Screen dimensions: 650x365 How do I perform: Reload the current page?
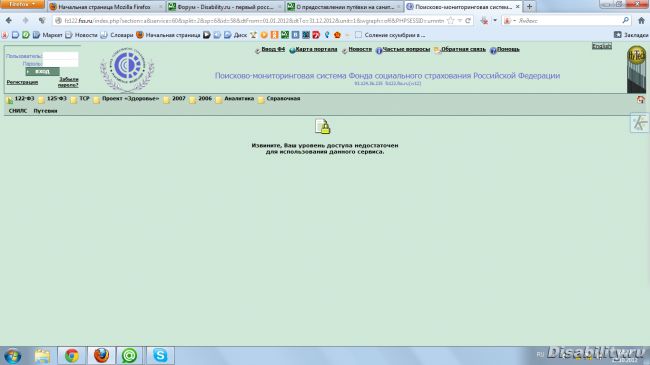tap(468, 20)
